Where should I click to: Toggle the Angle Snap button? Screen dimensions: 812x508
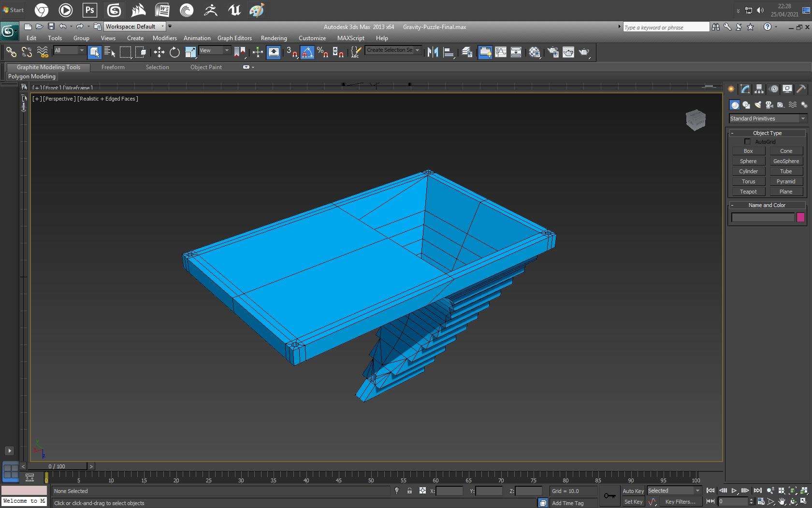point(307,52)
